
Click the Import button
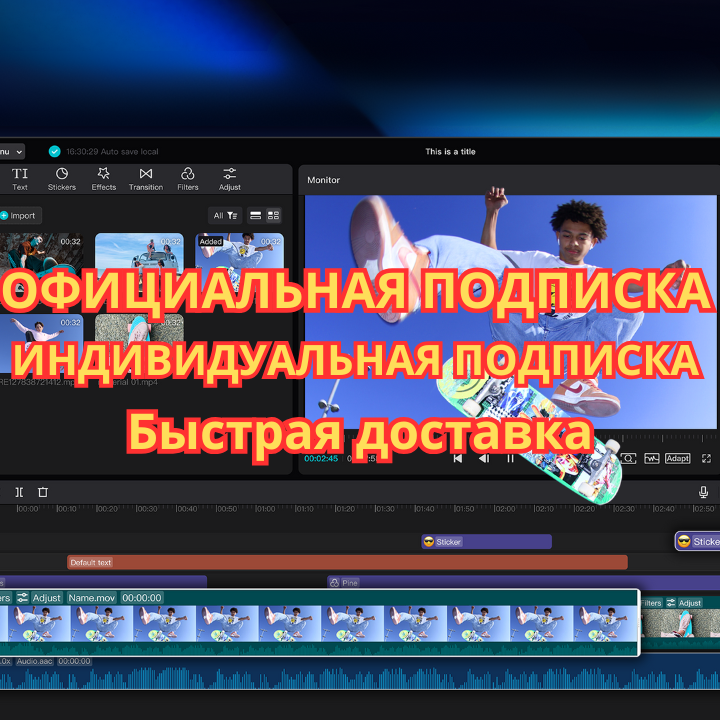click(x=19, y=215)
